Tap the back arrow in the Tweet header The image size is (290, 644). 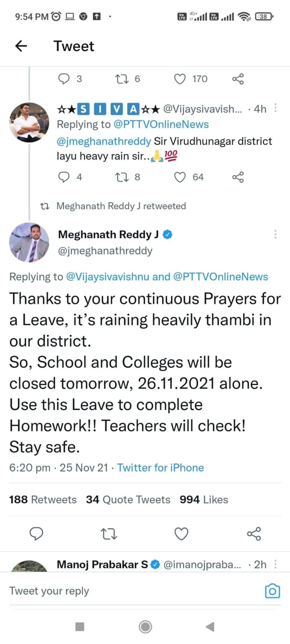pyautogui.click(x=21, y=46)
